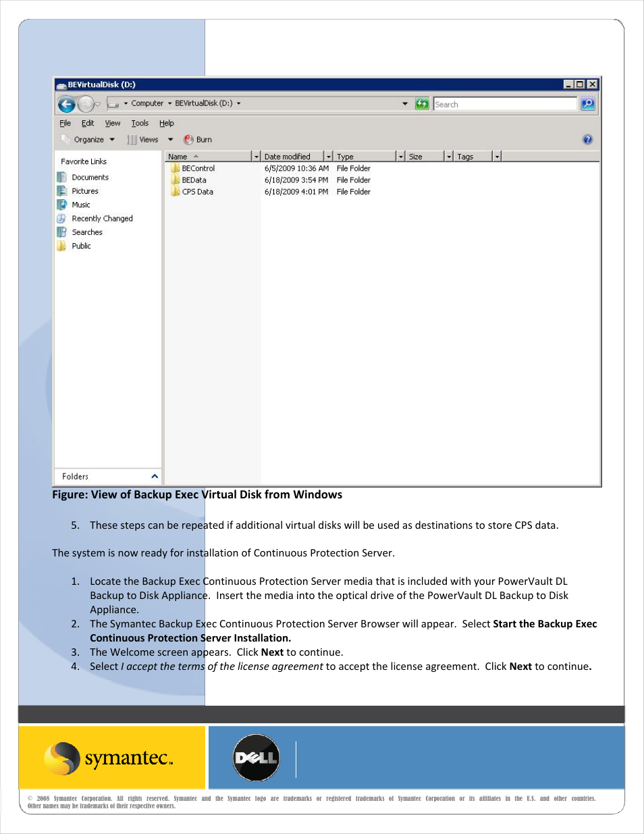Viewport: 644px width, 834px height.
Task: Minimize the BEVirtualDisk (D:) window
Action: 568,84
